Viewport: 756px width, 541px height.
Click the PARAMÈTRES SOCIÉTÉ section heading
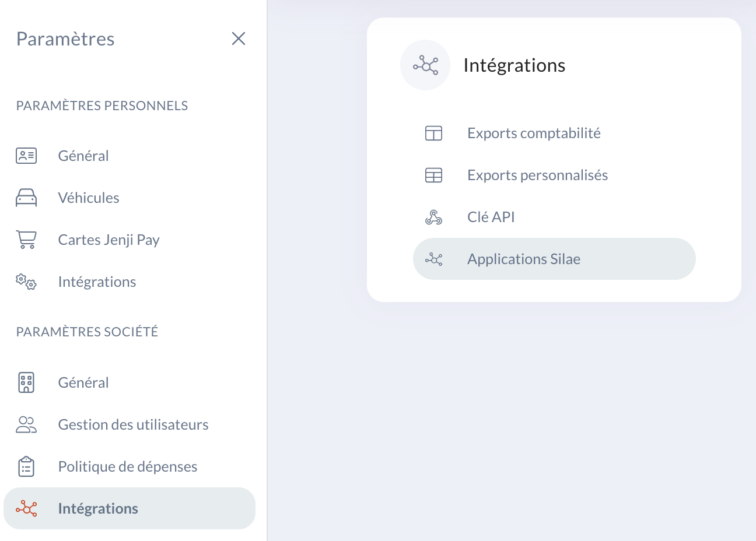87,332
